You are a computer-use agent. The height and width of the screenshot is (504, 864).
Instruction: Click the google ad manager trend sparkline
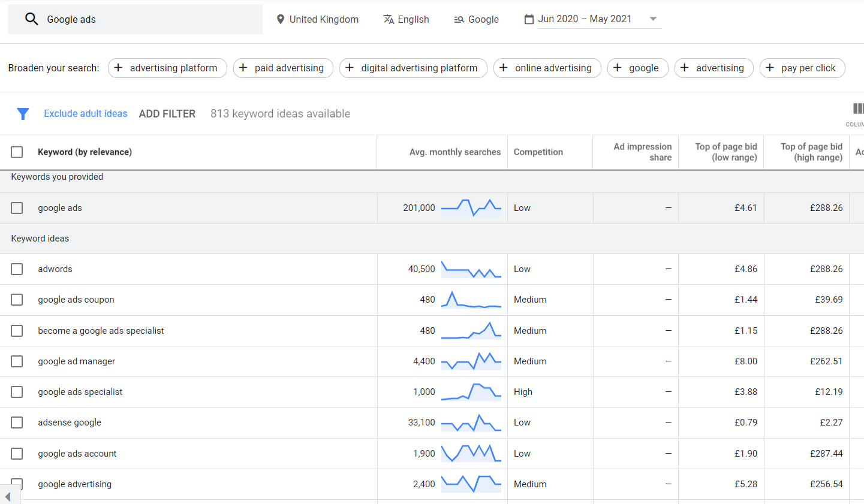[471, 361]
